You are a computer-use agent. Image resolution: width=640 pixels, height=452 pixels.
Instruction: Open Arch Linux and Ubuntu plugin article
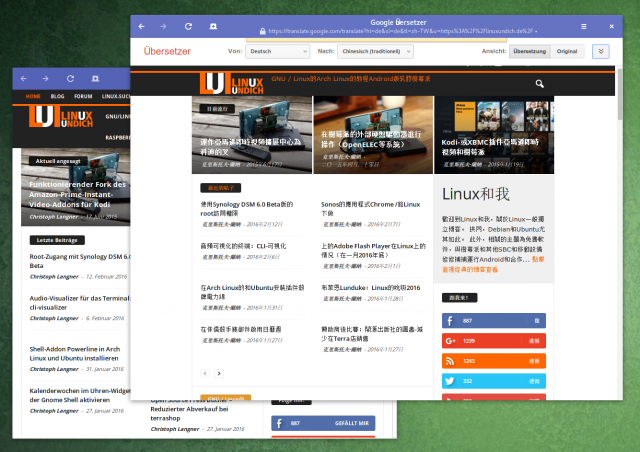252,292
